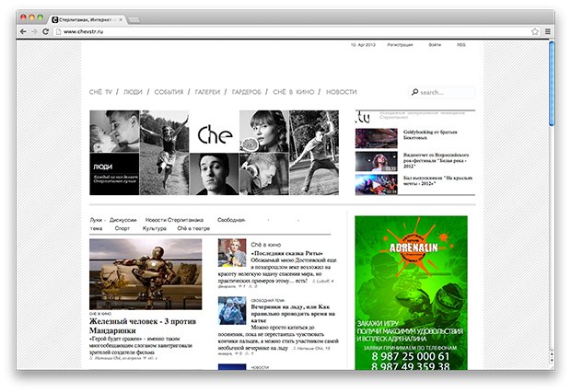Click the Войти login link
Screen dimensions: 571x392
click(434, 44)
